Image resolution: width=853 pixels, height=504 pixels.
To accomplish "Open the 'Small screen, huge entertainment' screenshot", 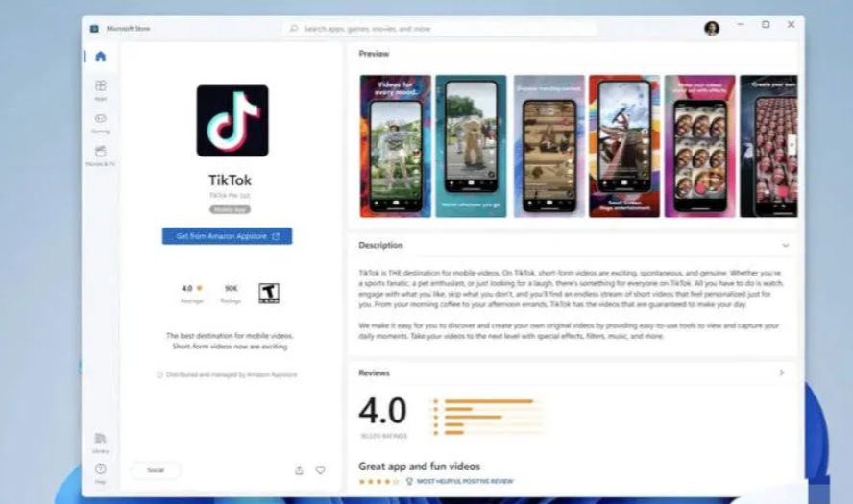I will coord(624,146).
